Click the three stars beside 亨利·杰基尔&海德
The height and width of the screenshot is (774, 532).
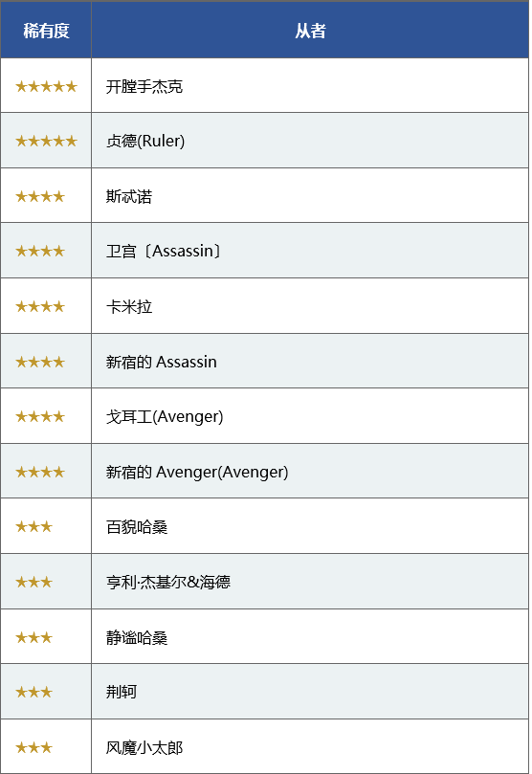34,583
